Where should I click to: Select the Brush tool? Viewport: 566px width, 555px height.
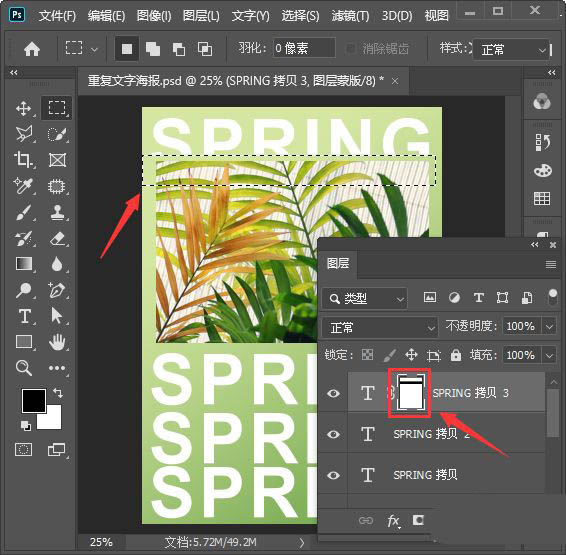tap(24, 212)
